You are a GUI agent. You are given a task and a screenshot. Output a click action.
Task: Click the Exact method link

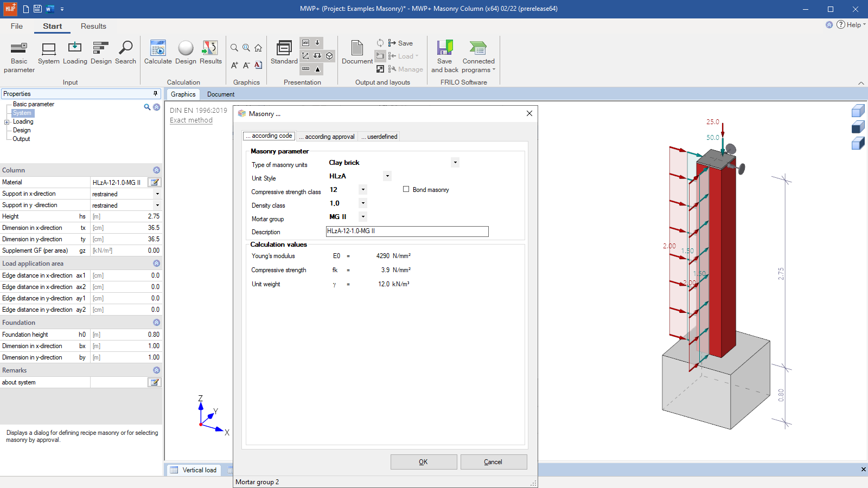pos(191,120)
